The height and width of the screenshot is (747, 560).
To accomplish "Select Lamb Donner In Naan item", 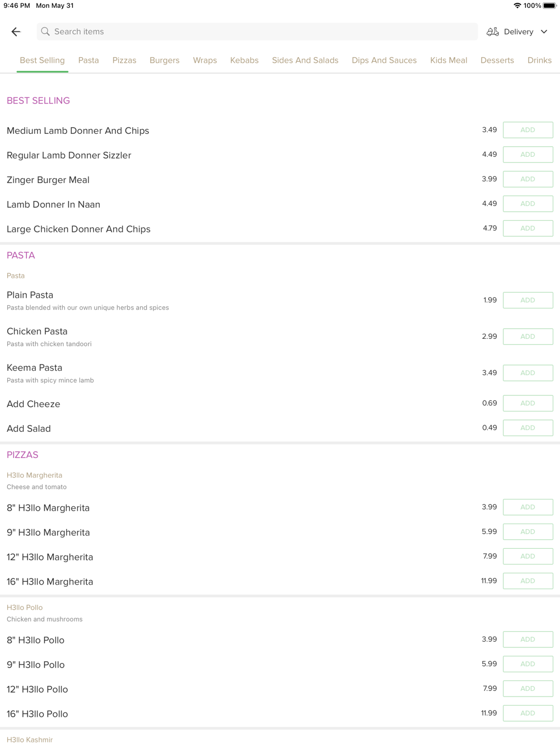I will pyautogui.click(x=53, y=204).
